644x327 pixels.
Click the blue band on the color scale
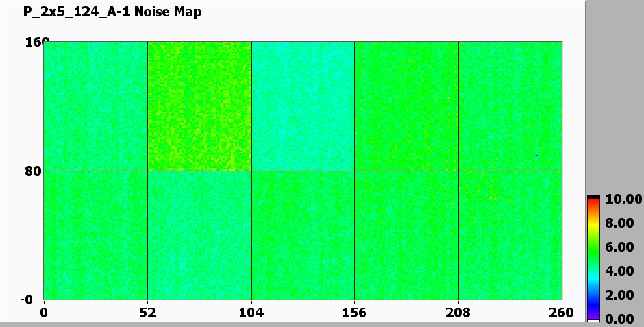coord(593,300)
